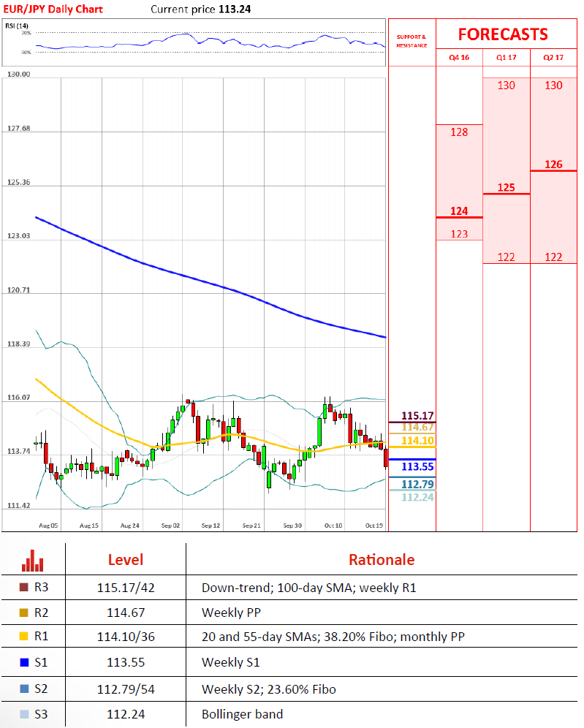
Task: Click rationale 'Weekly S2; 23.60% Fibo'
Action: [x=268, y=689]
